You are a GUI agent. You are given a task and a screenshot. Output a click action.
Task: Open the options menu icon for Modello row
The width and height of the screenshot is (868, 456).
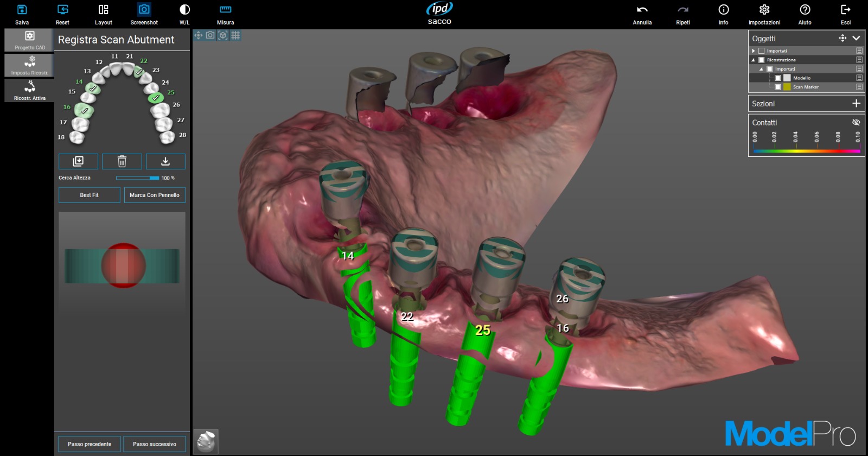click(x=859, y=78)
